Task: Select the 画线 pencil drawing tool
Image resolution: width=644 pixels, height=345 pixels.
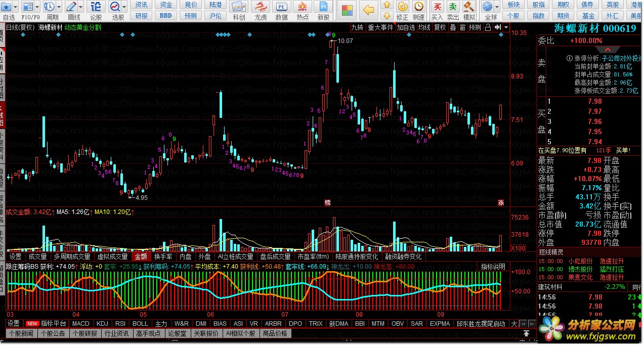Action: coord(71,7)
